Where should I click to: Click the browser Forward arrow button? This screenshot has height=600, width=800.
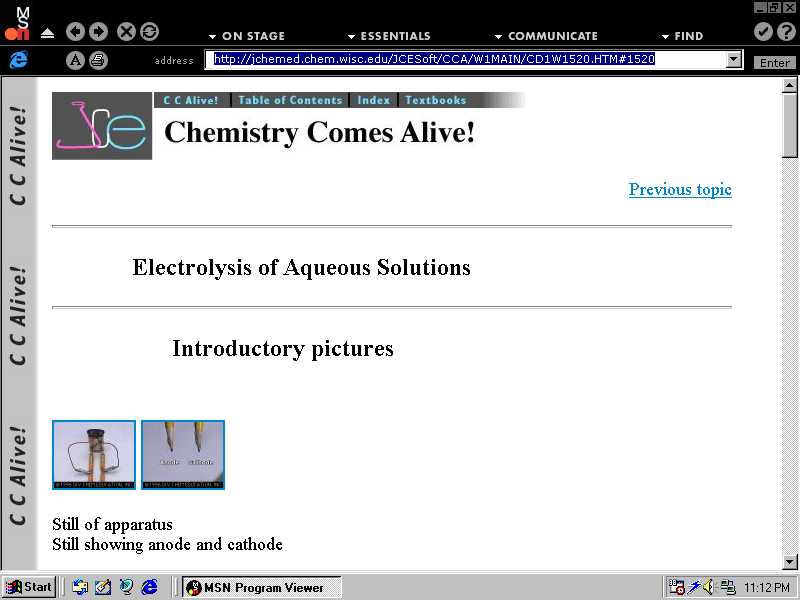98,32
